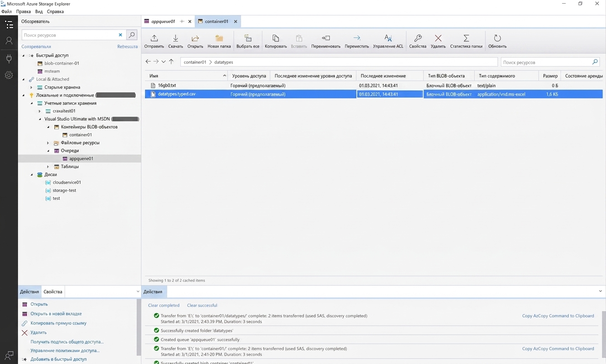This screenshot has width=606, height=364.
Task: Collapse the Очереди node
Action: (x=48, y=151)
